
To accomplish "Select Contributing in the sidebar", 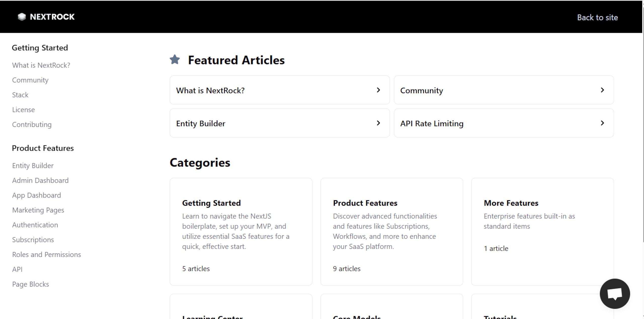I will [x=32, y=125].
